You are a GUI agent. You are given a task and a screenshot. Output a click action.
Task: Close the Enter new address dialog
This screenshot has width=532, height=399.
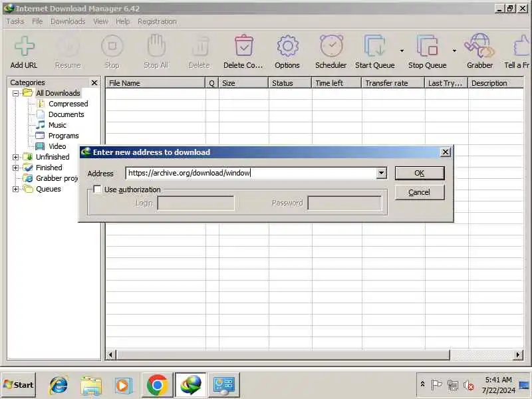point(446,152)
